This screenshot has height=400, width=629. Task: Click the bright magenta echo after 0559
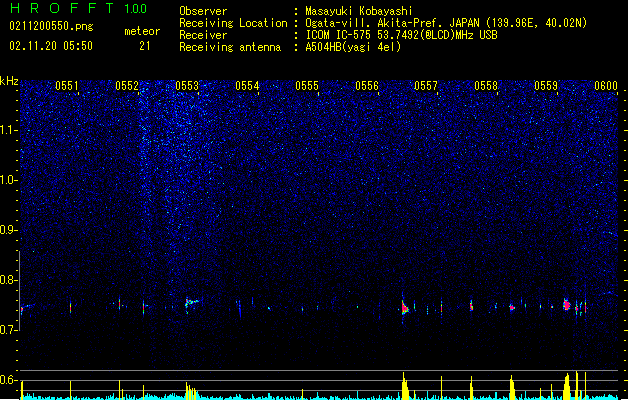(566, 305)
